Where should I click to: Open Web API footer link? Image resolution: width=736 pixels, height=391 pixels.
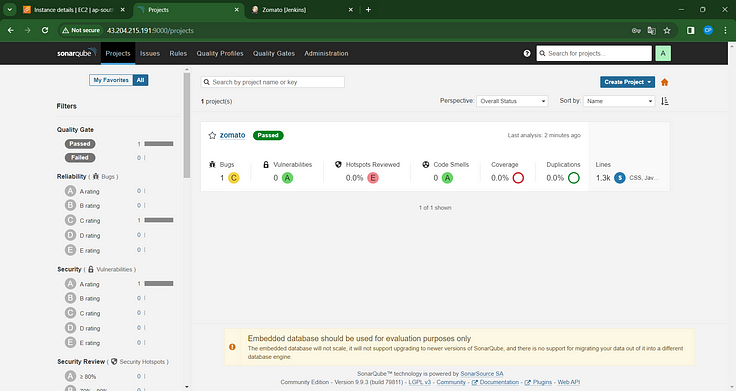tap(568, 382)
